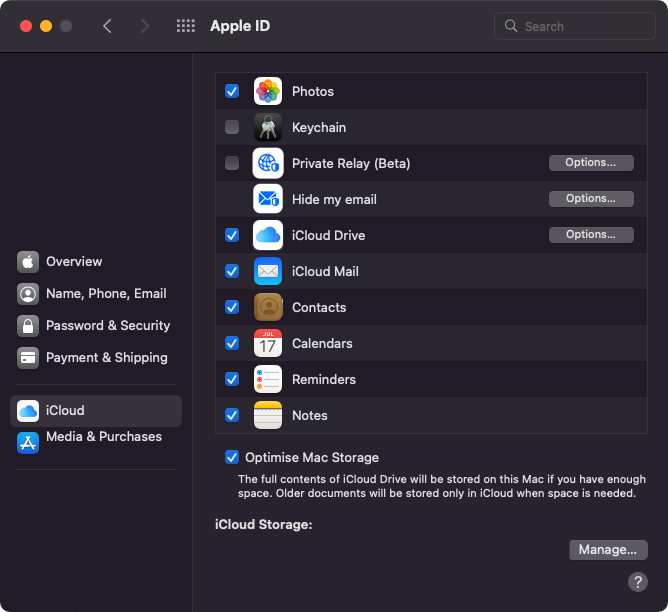The image size is (668, 612).
Task: Click the Overview Apple logo icon
Action: coord(28,261)
